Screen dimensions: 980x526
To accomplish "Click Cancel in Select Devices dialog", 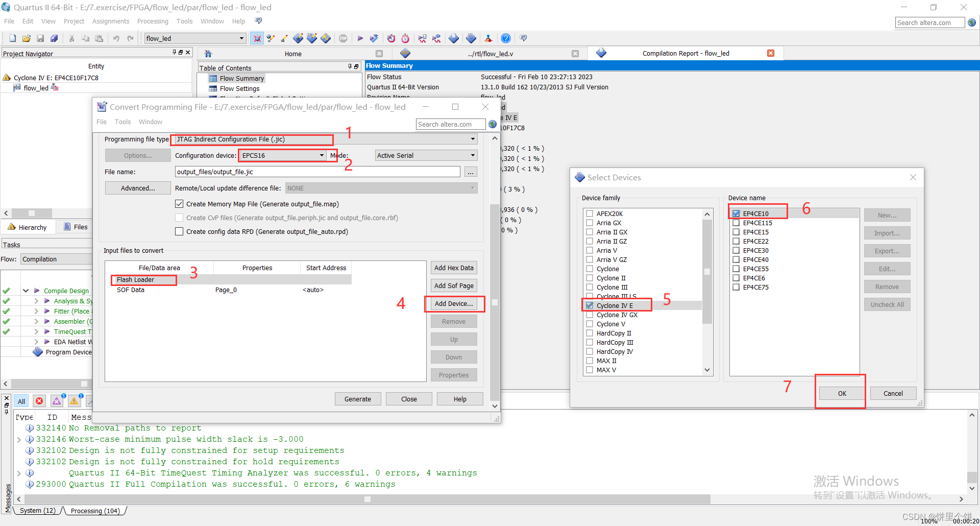I will 893,393.
